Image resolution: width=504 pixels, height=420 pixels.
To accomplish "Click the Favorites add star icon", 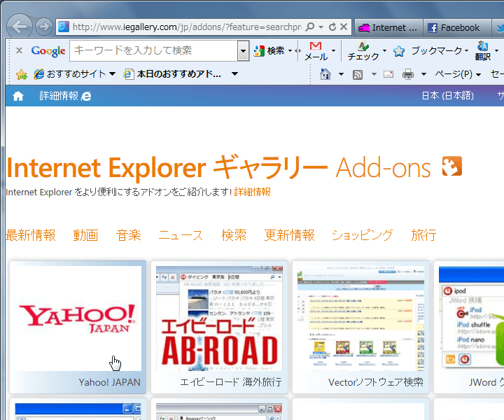I will 22,75.
